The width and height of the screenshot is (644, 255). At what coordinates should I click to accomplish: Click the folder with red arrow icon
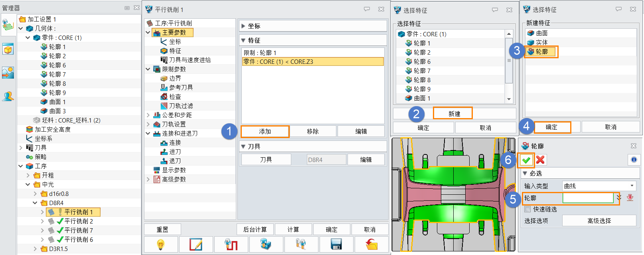[x=371, y=244]
